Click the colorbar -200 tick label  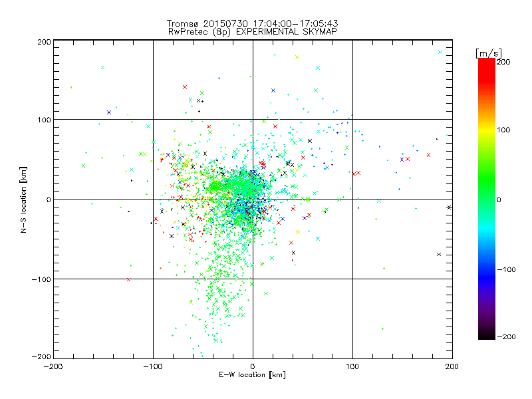[506, 337]
